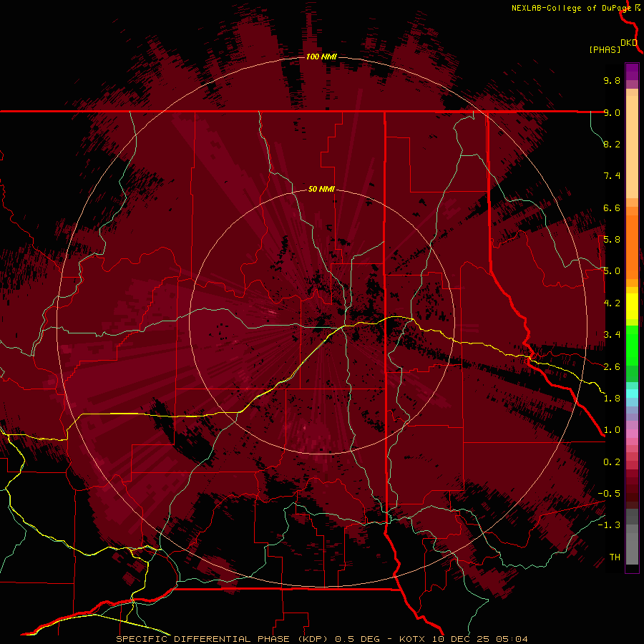This screenshot has height=644, width=644.
Task: Click the DKD [PHAS] legend title
Action: (613, 47)
